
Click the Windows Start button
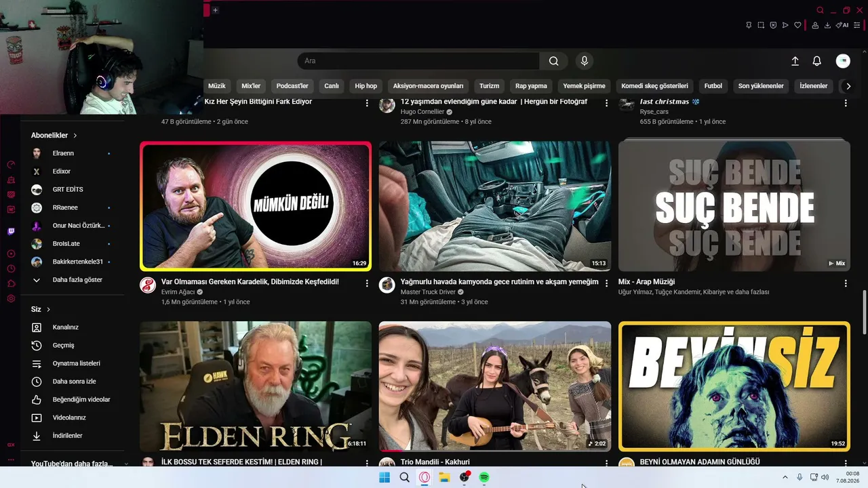coord(384,477)
